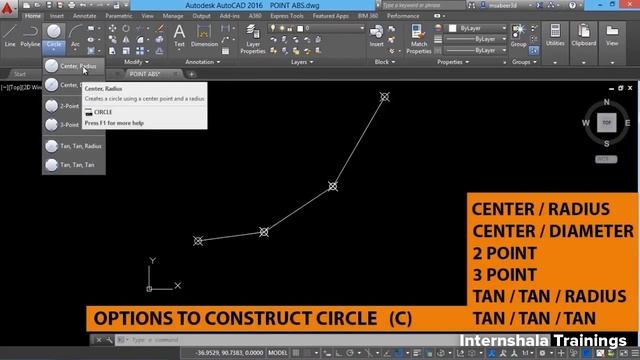This screenshot has height=360, width=640.
Task: Switch to the Start drawing tab
Action: [x=20, y=74]
